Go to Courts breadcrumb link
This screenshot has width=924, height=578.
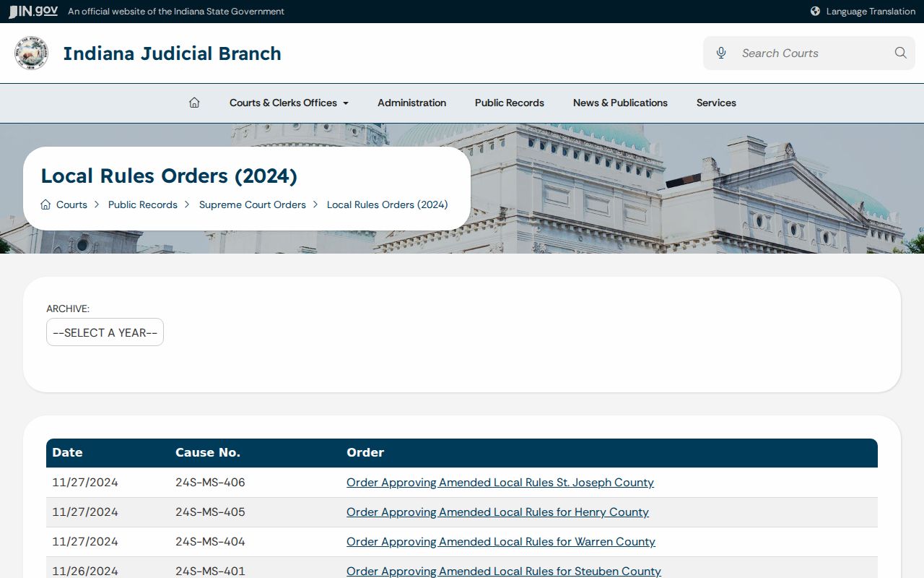click(71, 204)
